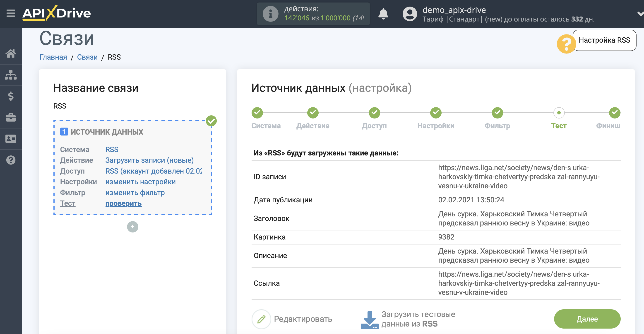
Task: Open the billing dollar sidebar icon
Action: point(11,96)
